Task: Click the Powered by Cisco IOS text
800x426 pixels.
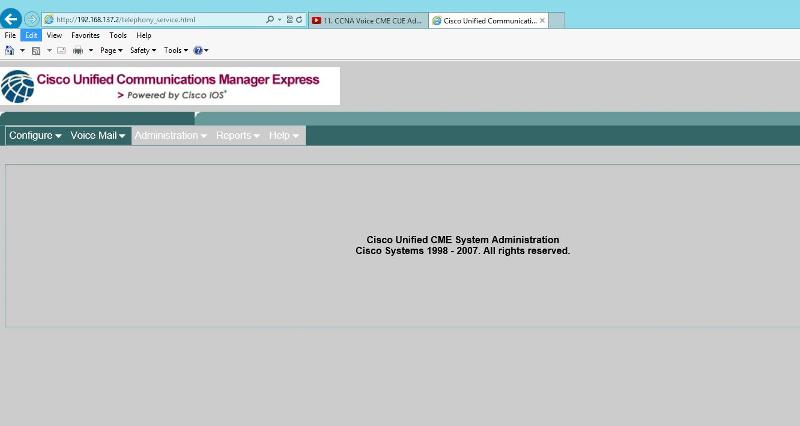Action: pos(172,95)
